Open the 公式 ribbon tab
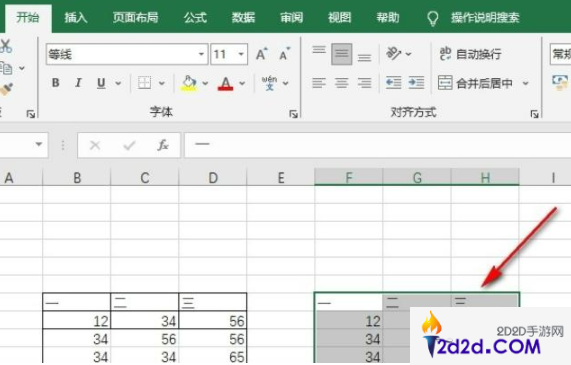 pyautogui.click(x=195, y=17)
